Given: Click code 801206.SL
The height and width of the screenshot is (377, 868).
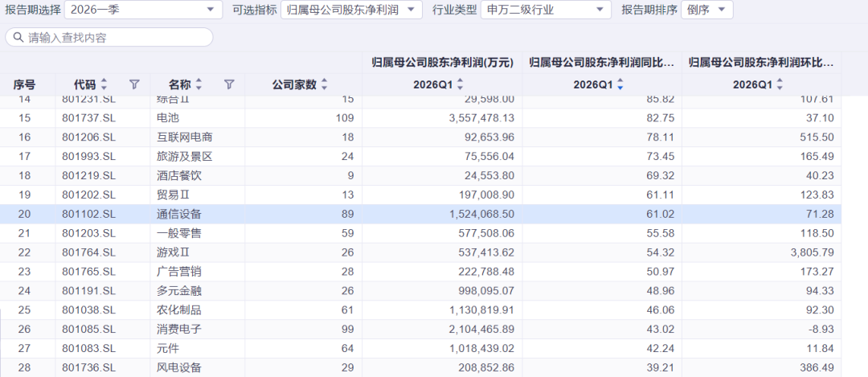Looking at the screenshot, I should (x=89, y=137).
